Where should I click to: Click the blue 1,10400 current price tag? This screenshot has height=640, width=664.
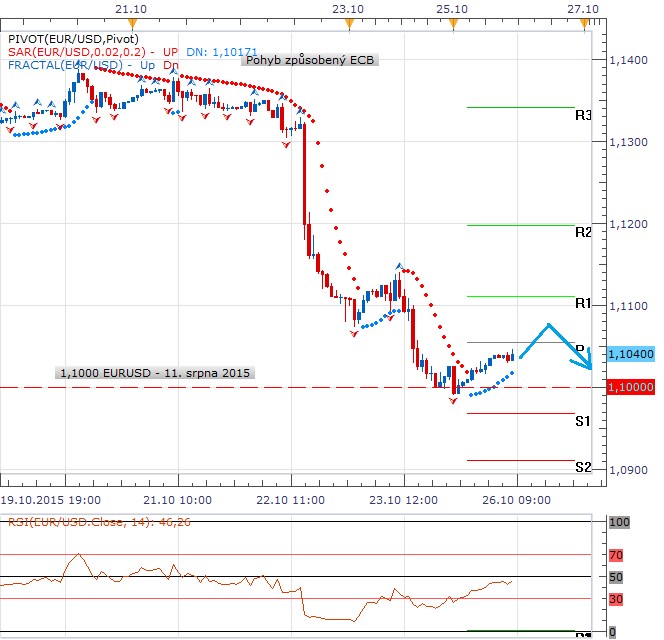tap(630, 354)
